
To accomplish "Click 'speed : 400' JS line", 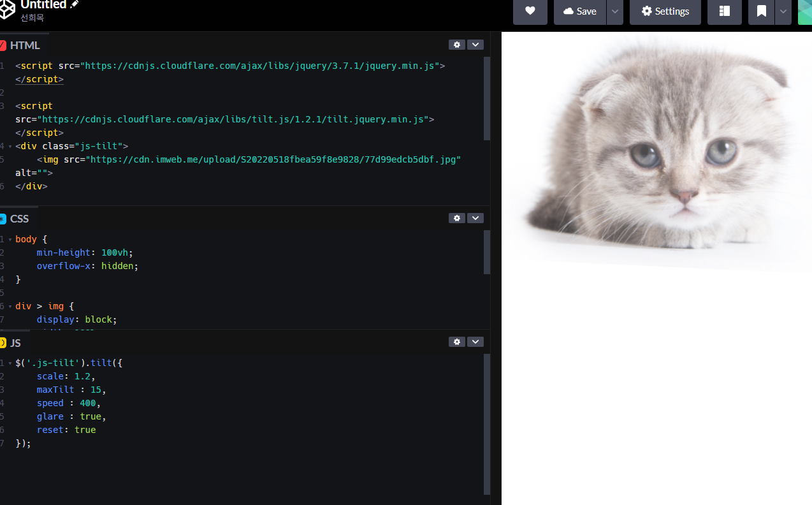I will click(69, 403).
